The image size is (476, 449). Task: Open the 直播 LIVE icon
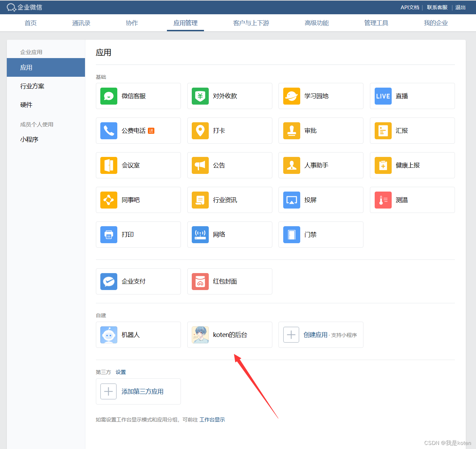coord(383,96)
